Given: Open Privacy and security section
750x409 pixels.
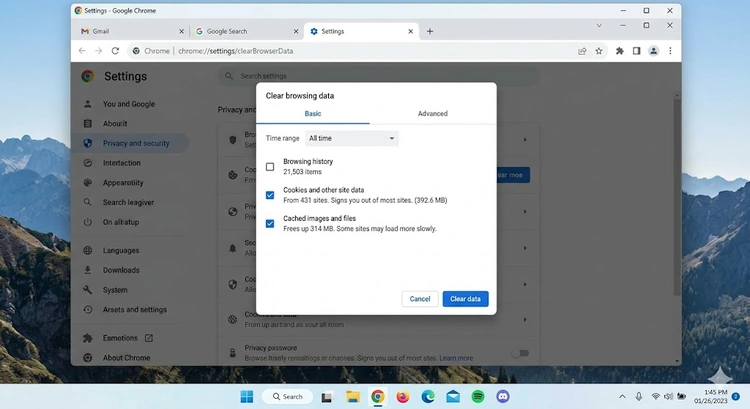Looking at the screenshot, I should [x=131, y=143].
